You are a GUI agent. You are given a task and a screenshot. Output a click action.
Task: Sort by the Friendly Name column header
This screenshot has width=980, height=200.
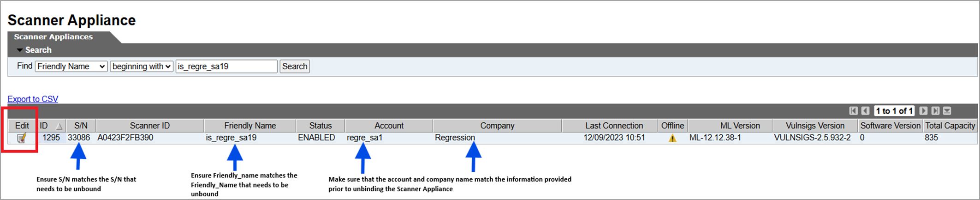pos(250,126)
